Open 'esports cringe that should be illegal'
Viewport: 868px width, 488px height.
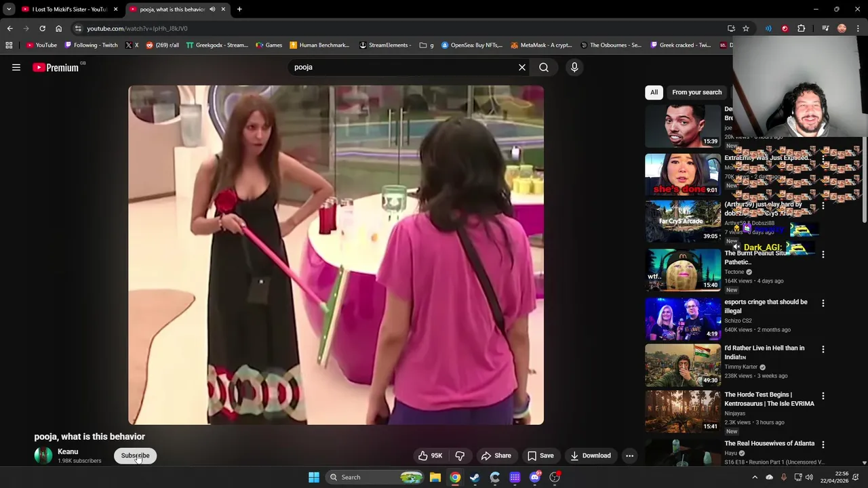tap(766, 306)
